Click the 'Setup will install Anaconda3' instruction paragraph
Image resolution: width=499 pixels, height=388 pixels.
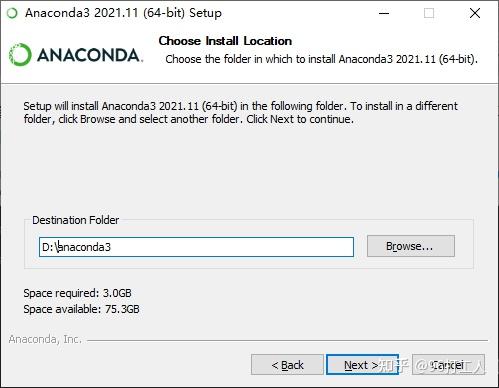[240, 112]
